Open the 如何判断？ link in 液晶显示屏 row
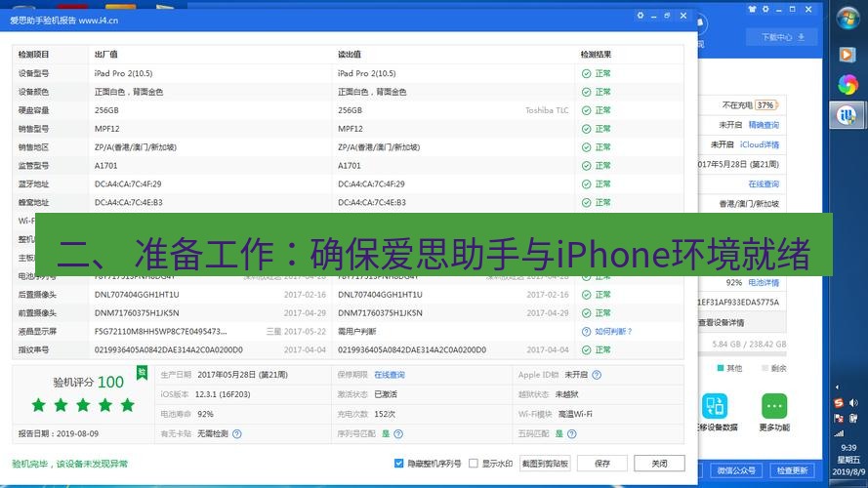This screenshot has height=488, width=868. click(613, 332)
